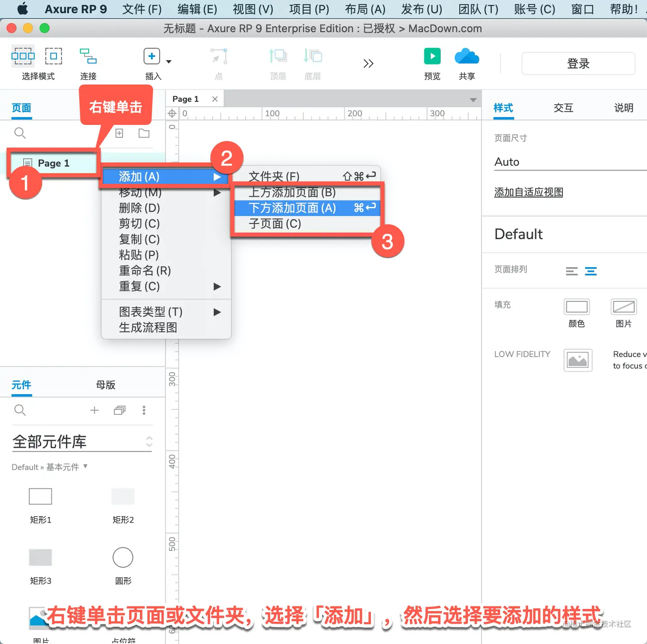Click the Insert plus icon
The height and width of the screenshot is (644, 647).
click(152, 56)
